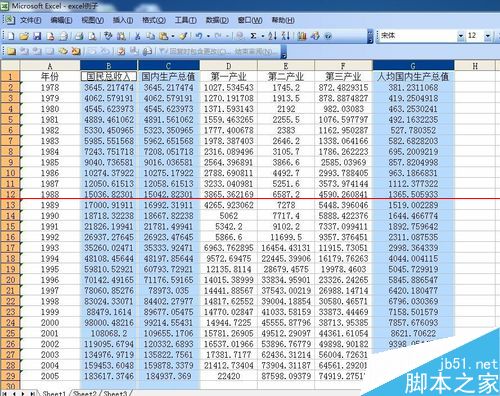Undo the last action
500x396 pixels.
point(199,36)
